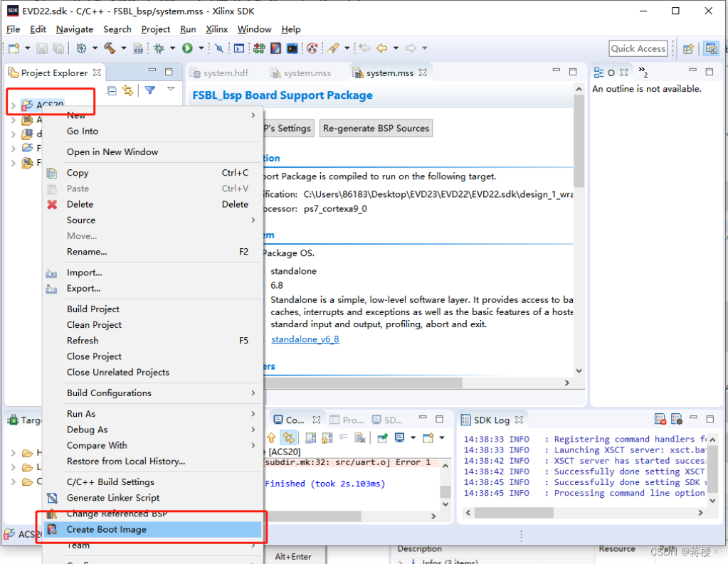Expand the ACS20 project tree node
728x564 pixels.
(x=13, y=106)
